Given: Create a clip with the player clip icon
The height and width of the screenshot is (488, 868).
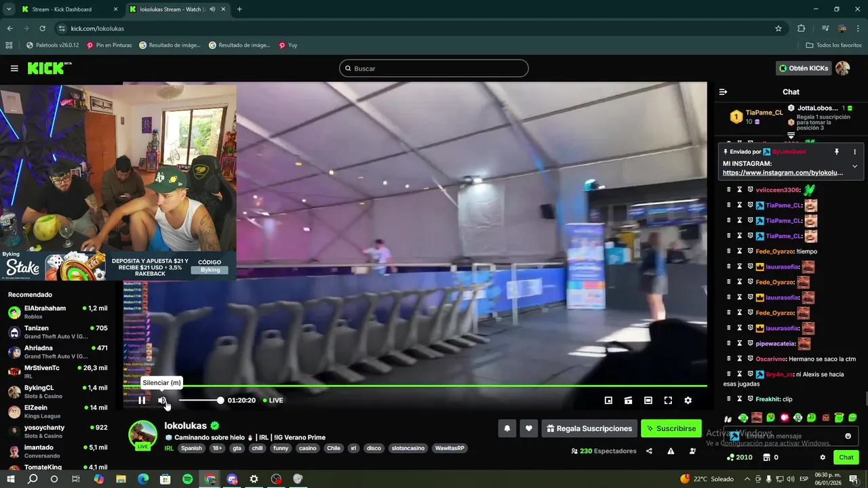Looking at the screenshot, I should click(628, 401).
